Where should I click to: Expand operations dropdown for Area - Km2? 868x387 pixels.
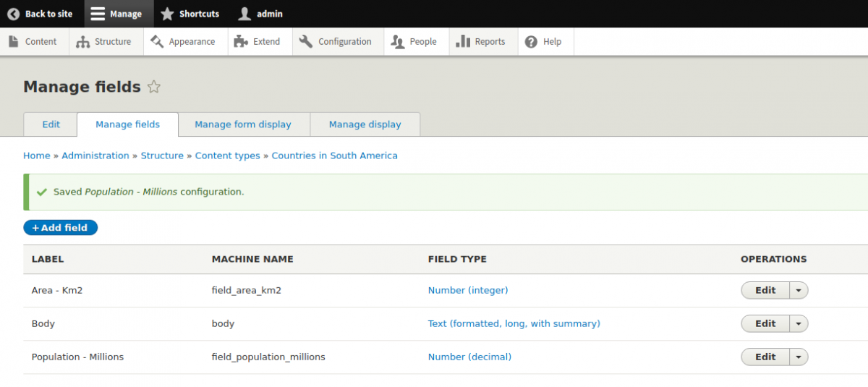[x=799, y=290]
